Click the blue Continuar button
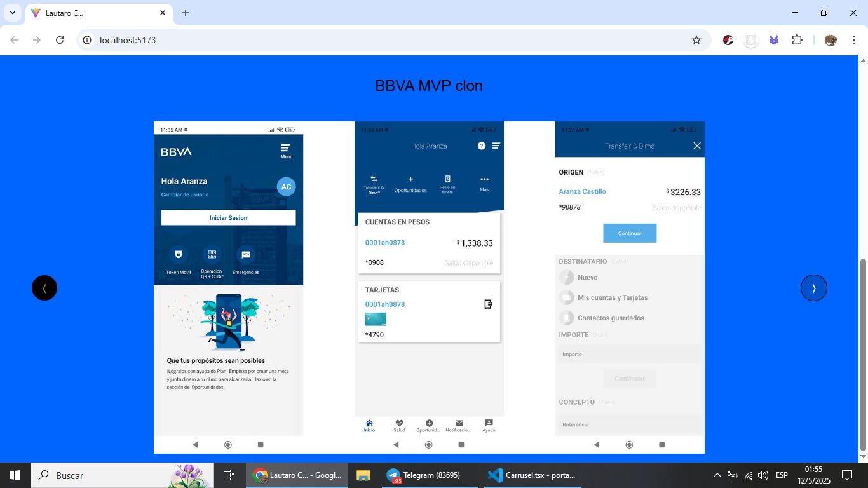This screenshot has width=868, height=488. point(630,233)
